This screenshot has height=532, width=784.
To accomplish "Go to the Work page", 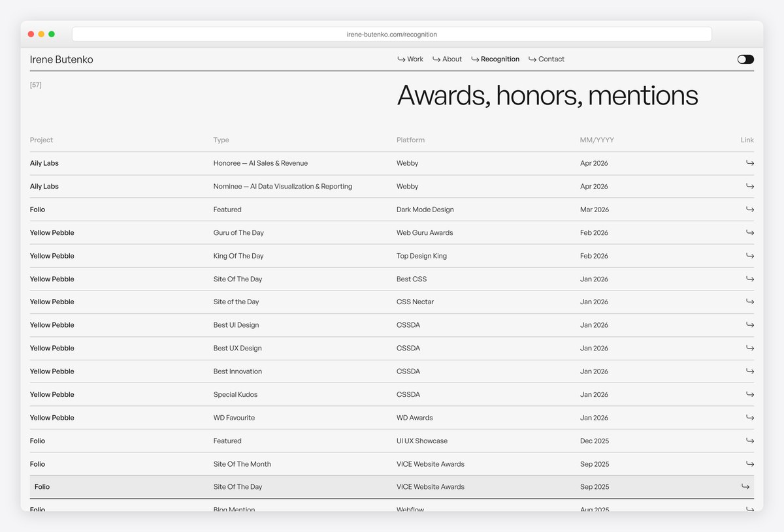I will pyautogui.click(x=410, y=59).
